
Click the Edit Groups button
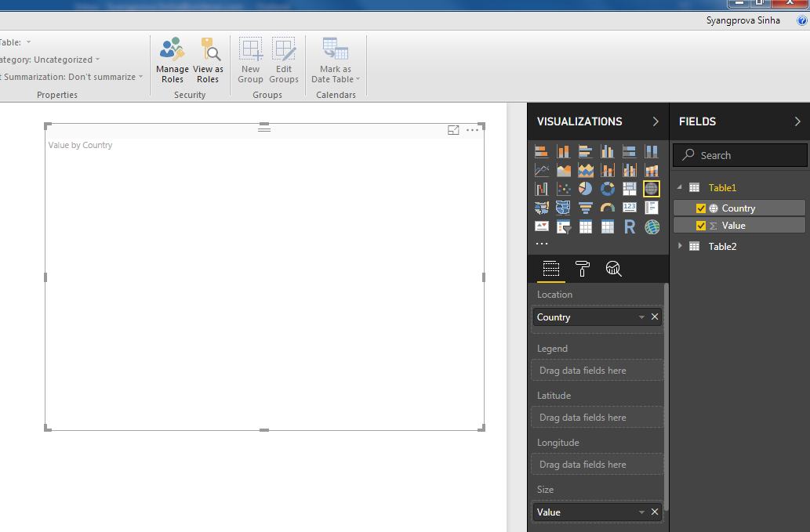284,60
